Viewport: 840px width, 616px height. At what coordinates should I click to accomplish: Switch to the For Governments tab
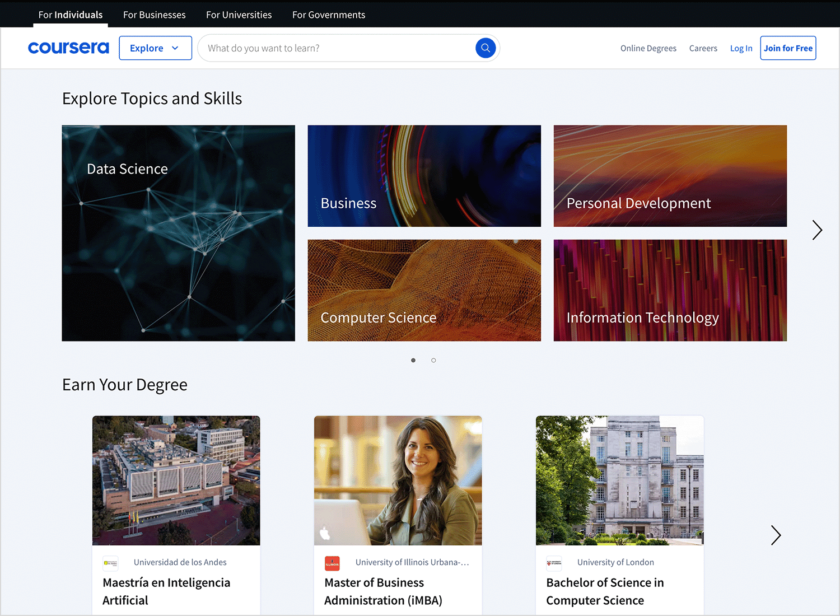tap(328, 15)
